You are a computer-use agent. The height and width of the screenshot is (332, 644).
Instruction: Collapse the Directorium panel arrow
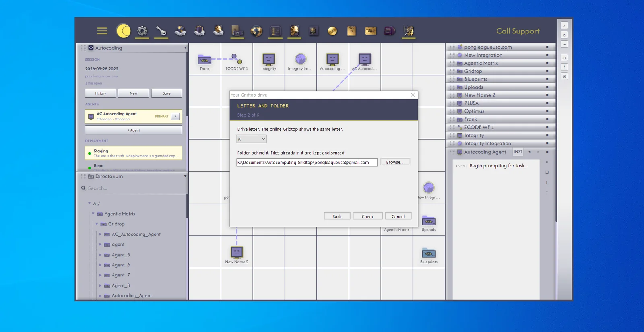[185, 177]
